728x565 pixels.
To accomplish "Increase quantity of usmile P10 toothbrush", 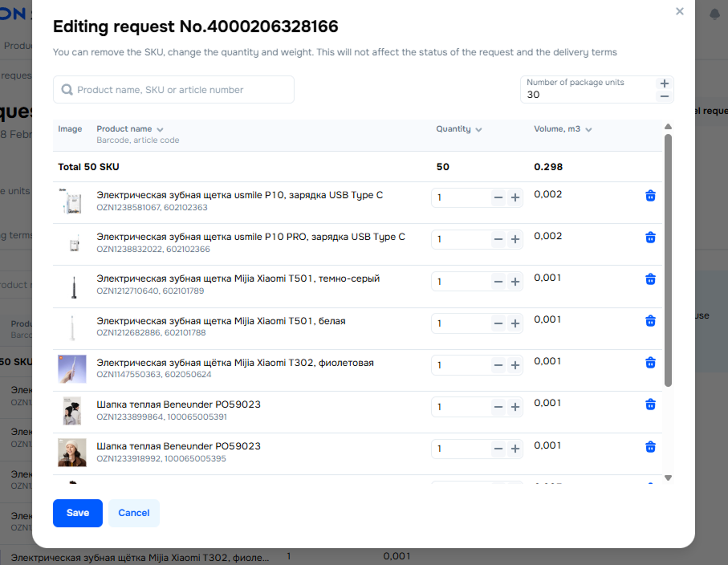I will coord(515,197).
